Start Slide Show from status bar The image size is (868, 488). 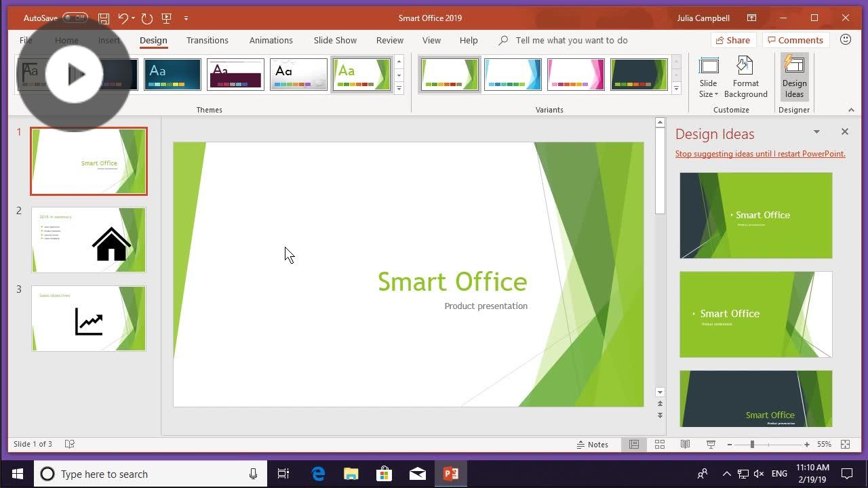(711, 445)
